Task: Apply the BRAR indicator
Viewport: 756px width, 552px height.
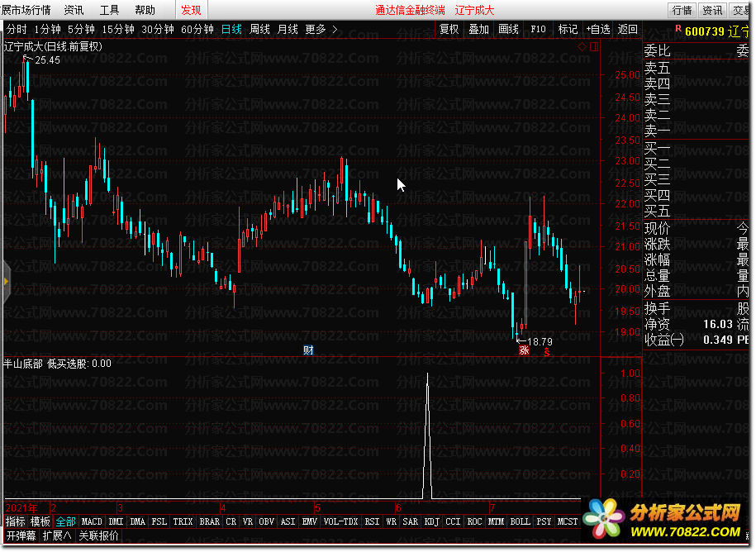Action: pos(210,521)
